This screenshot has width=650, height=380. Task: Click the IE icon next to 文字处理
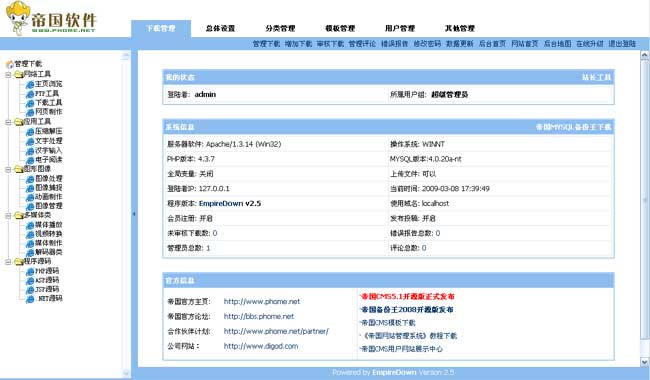click(x=30, y=141)
